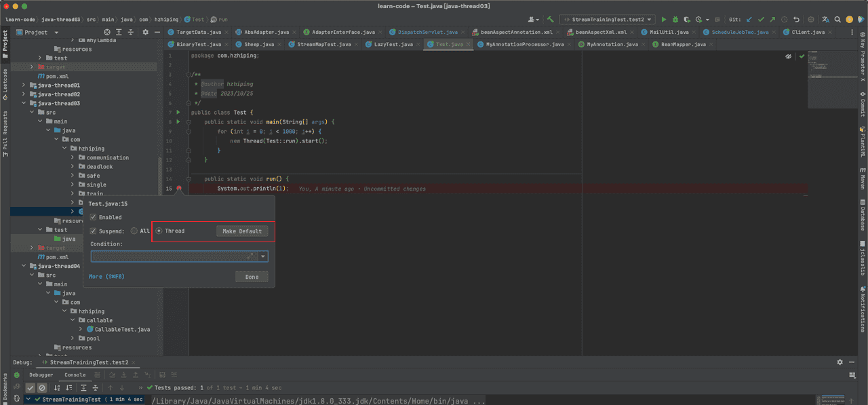The image size is (868, 405).
Task: Open the Condition history dropdown arrow
Action: (262, 256)
